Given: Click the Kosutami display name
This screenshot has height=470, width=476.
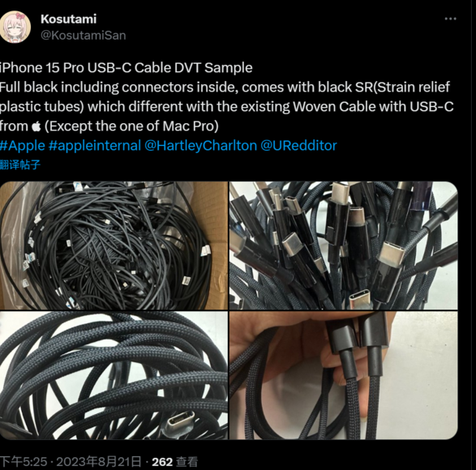Looking at the screenshot, I should 69,19.
